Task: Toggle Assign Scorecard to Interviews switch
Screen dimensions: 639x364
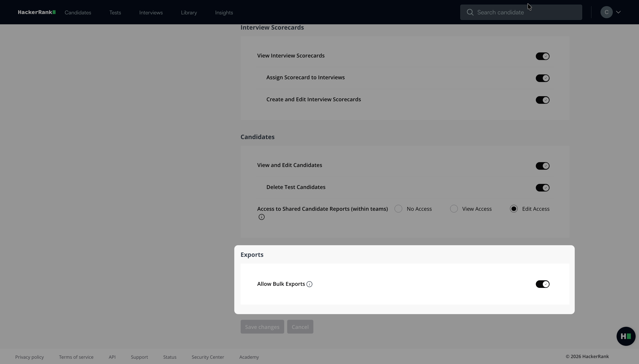Action: 542,78
